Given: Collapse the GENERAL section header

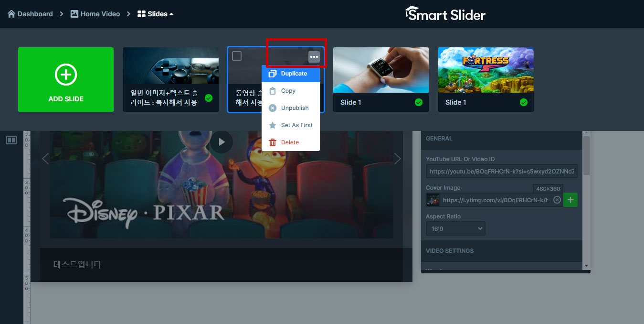Looking at the screenshot, I should pyautogui.click(x=502, y=139).
